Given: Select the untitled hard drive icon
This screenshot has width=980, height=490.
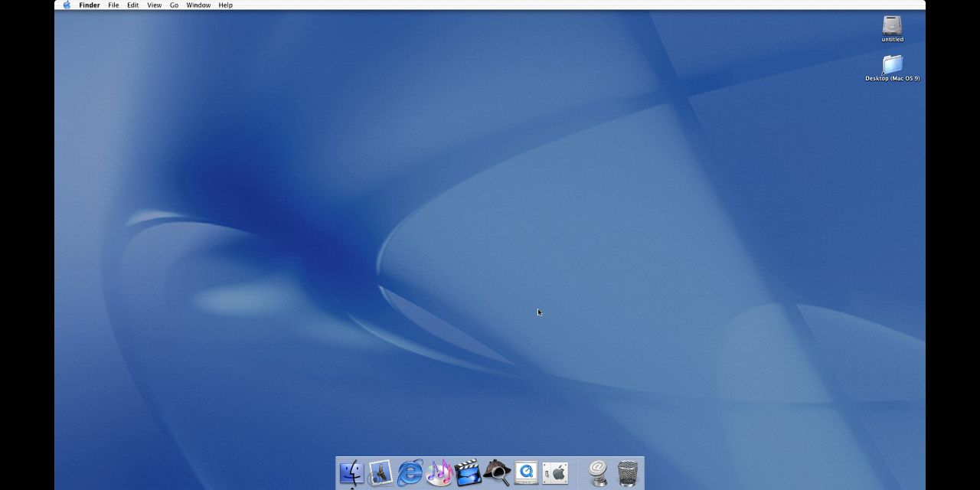Looking at the screenshot, I should (892, 25).
